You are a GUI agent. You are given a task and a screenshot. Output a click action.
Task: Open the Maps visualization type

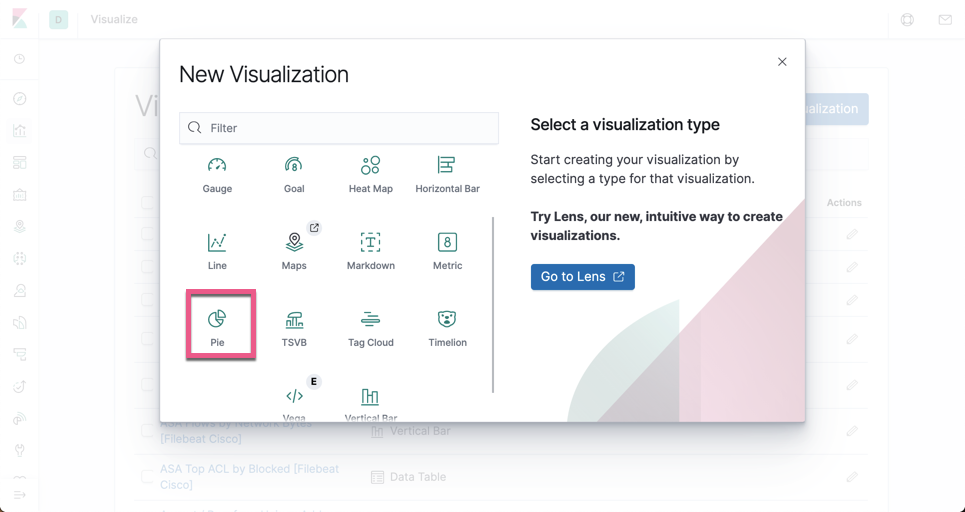click(294, 252)
